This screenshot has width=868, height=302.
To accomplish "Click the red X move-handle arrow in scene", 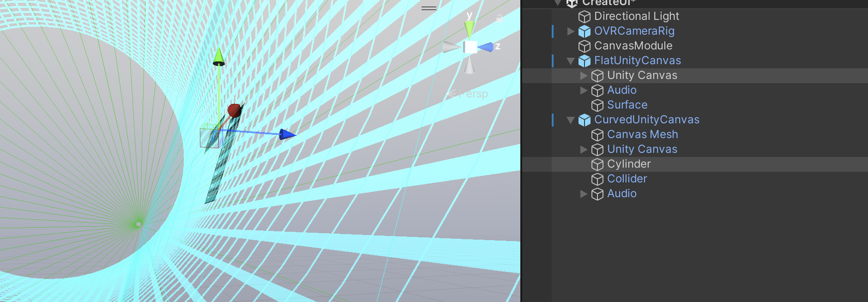I will pos(234,110).
